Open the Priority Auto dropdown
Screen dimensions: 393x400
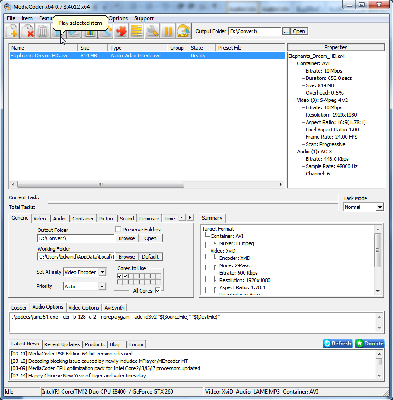coord(102,286)
